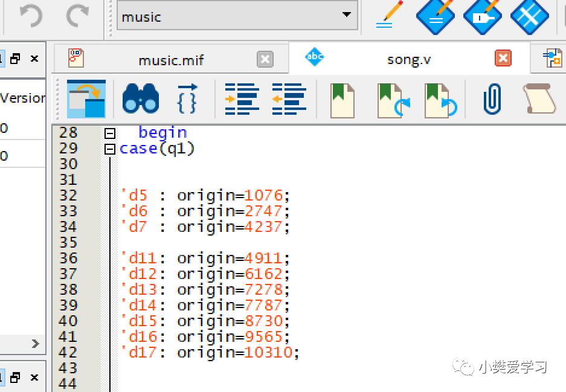The width and height of the screenshot is (566, 392).
Task: Open the Pin Planner blue diamond icon
Action: tap(482, 16)
